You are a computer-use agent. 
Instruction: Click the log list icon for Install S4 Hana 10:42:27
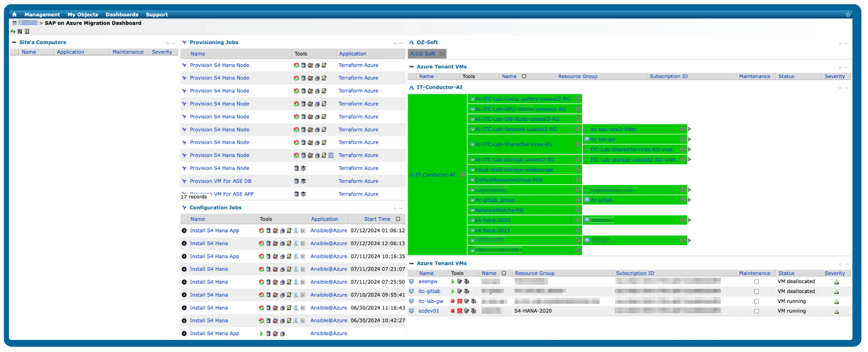[x=303, y=321]
